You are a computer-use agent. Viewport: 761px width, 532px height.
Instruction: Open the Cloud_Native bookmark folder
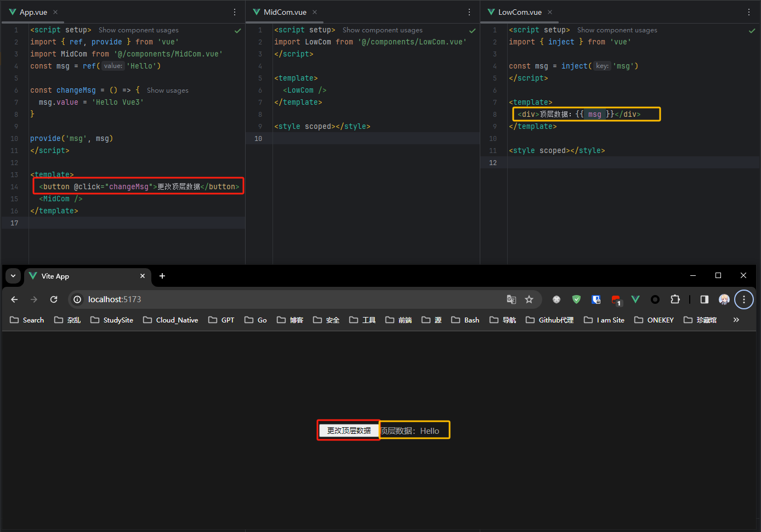[x=171, y=320]
